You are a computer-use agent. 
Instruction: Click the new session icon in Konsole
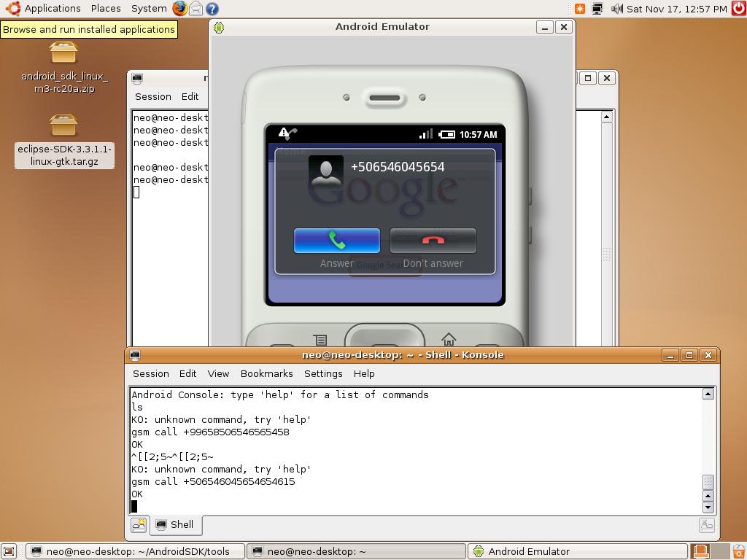pyautogui.click(x=139, y=525)
